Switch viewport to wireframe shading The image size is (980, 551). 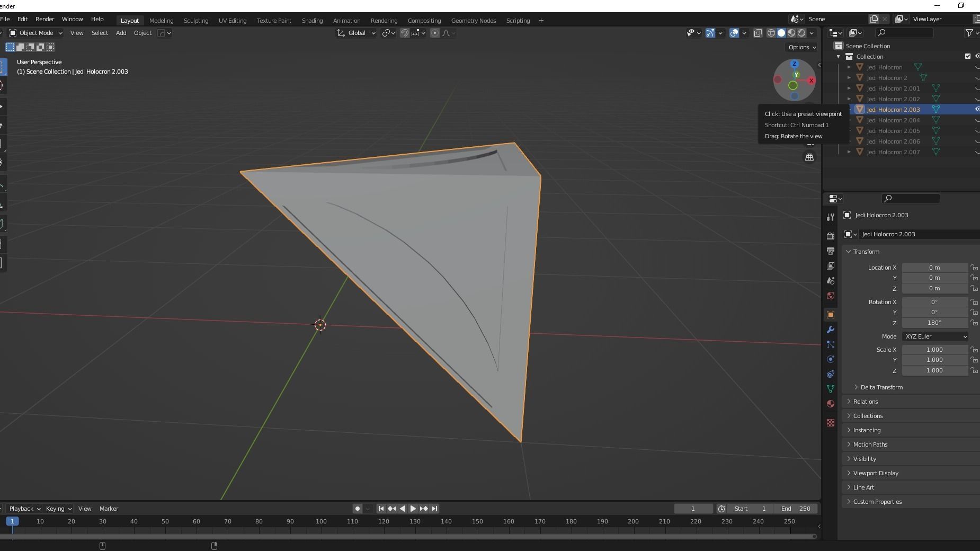(771, 33)
